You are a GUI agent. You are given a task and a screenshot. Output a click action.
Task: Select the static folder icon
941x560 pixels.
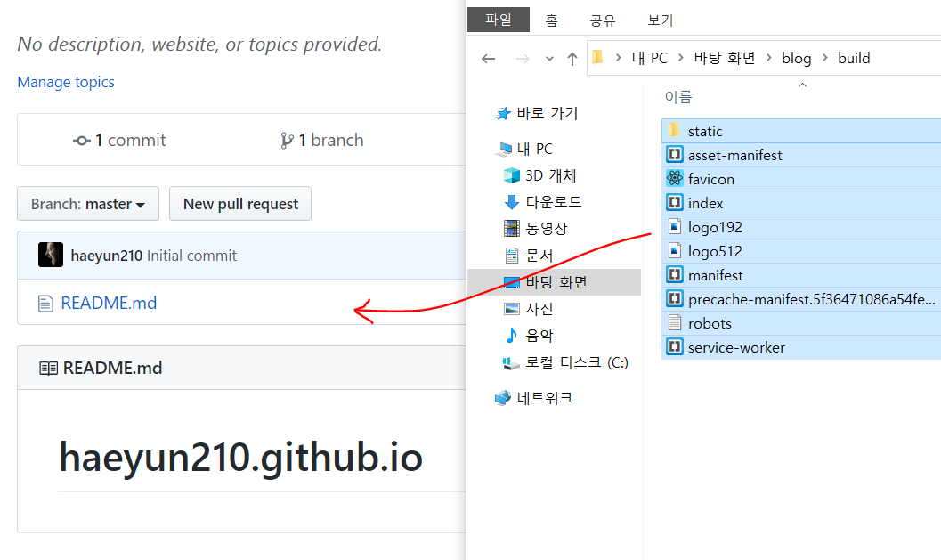pos(674,130)
